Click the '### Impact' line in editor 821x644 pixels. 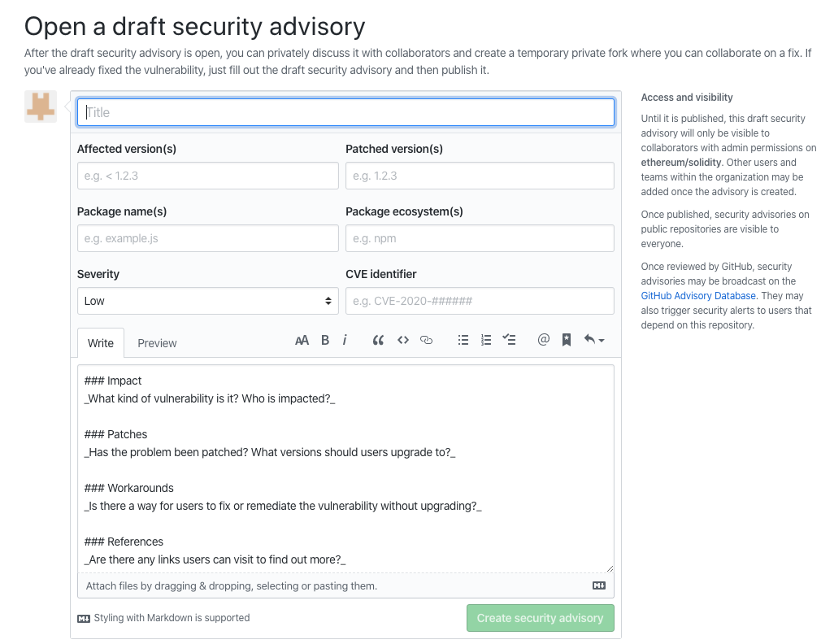113,381
